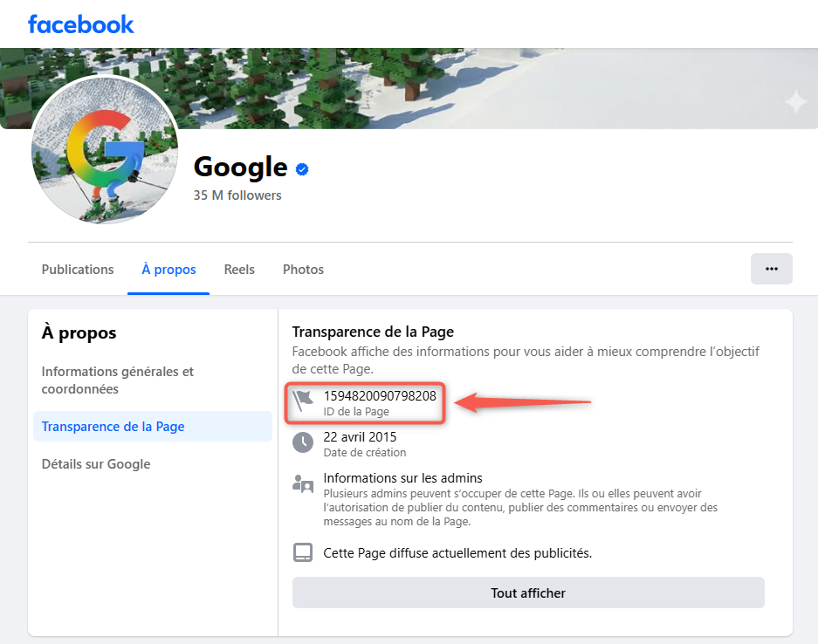The width and height of the screenshot is (818, 644).
Task: Click the Facebook logo
Action: [x=80, y=24]
